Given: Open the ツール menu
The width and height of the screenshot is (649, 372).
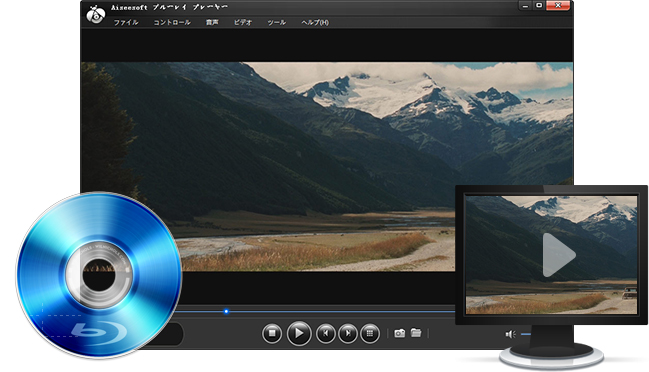Looking at the screenshot, I should (x=276, y=22).
